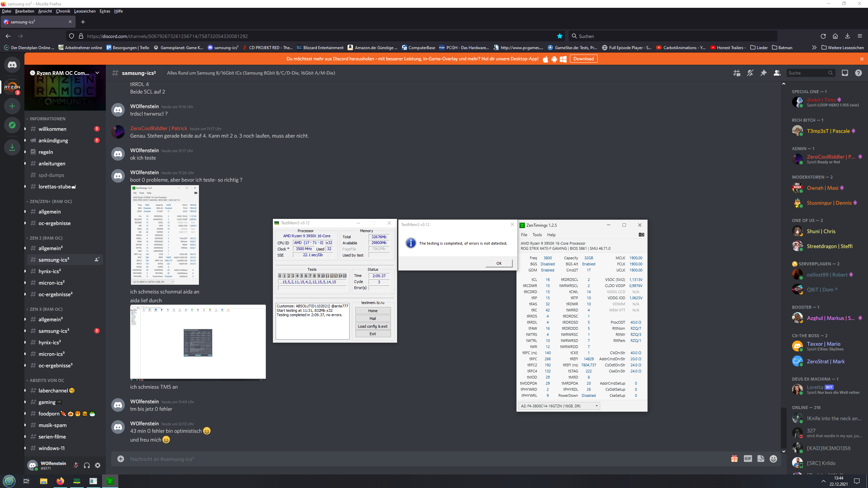Viewport: 868px width, 488px height.
Task: Toggle microphone mute in user panel
Action: coord(76,465)
